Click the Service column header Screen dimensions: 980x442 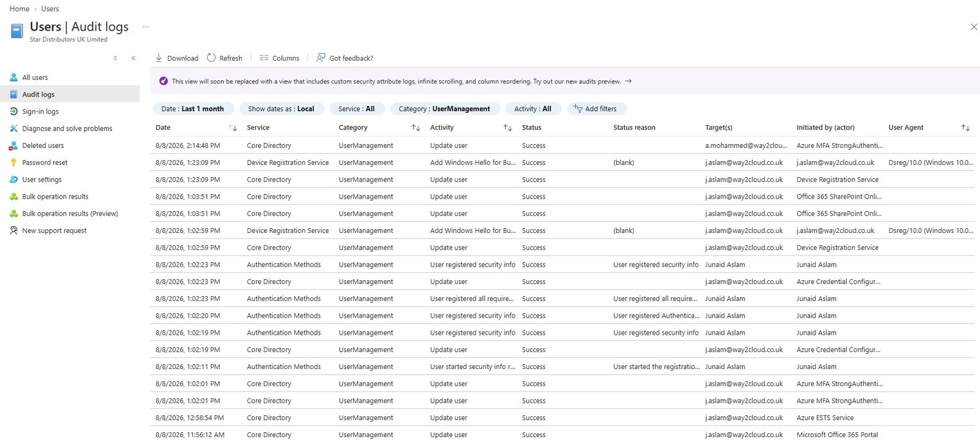[x=258, y=128]
